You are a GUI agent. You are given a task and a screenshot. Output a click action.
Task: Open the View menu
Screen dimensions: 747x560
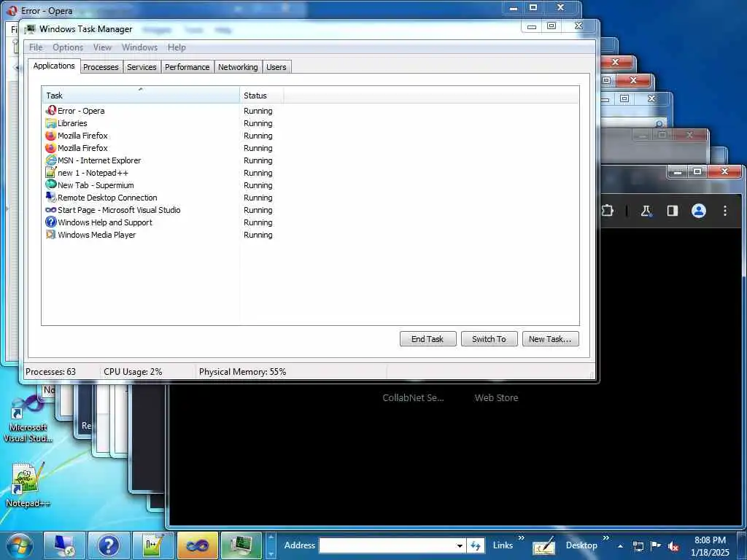(102, 47)
